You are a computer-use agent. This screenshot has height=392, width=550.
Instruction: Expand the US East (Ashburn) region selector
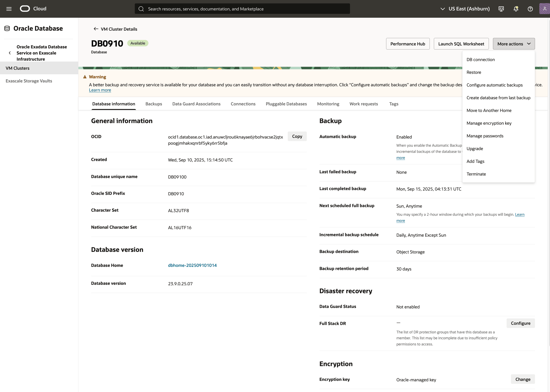click(465, 9)
